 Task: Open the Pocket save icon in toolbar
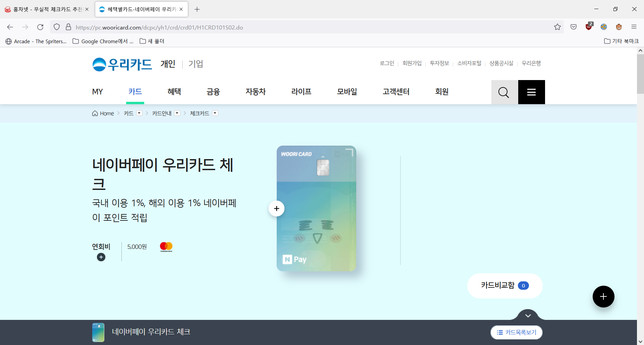574,27
